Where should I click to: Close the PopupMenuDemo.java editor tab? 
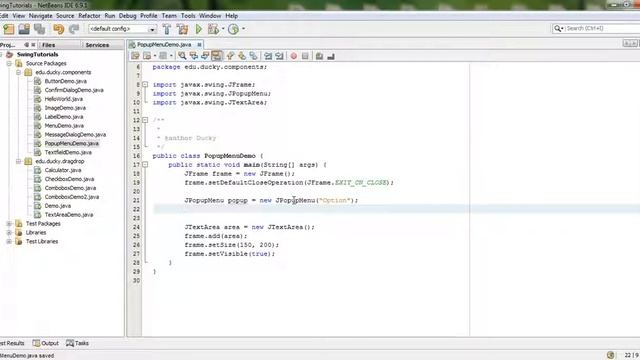click(x=199, y=44)
